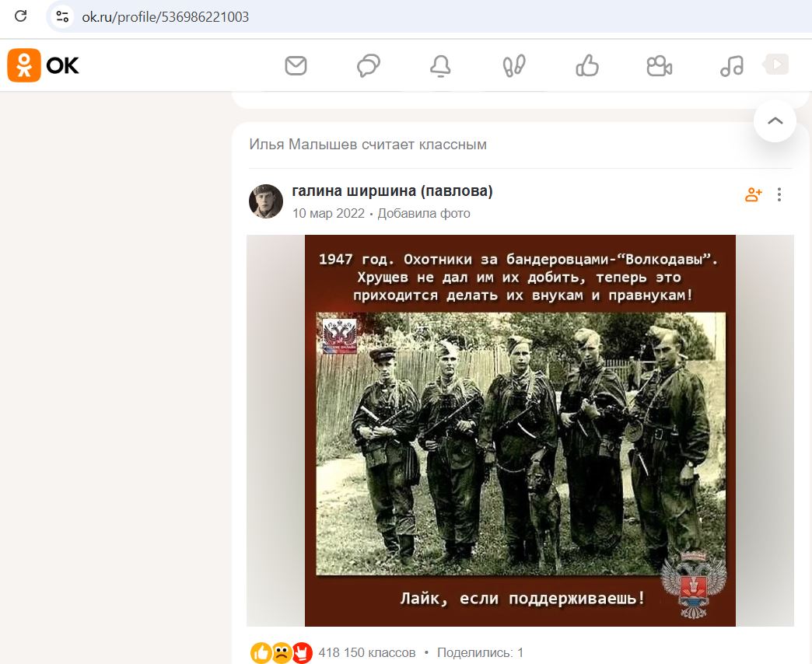The image size is (812, 664).
Task: Open the Messages envelope icon
Action: tap(295, 65)
